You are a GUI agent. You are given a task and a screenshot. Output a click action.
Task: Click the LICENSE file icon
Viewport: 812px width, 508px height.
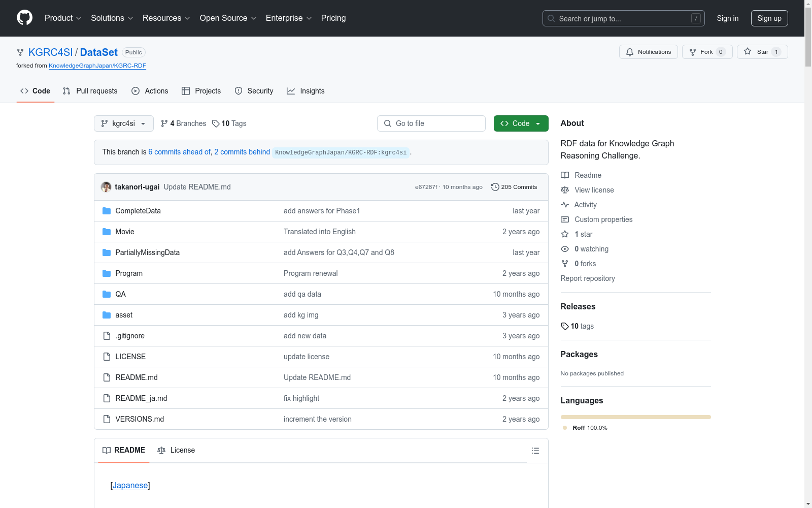click(x=107, y=357)
